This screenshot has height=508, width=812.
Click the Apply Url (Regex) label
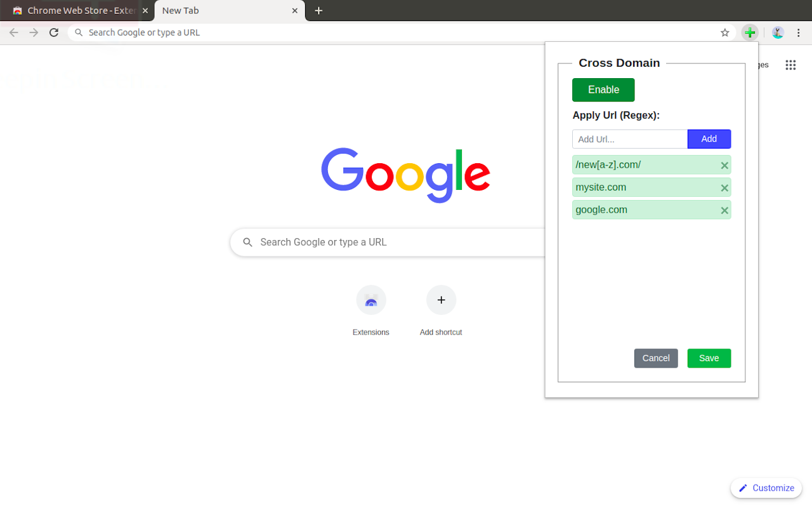tap(616, 116)
